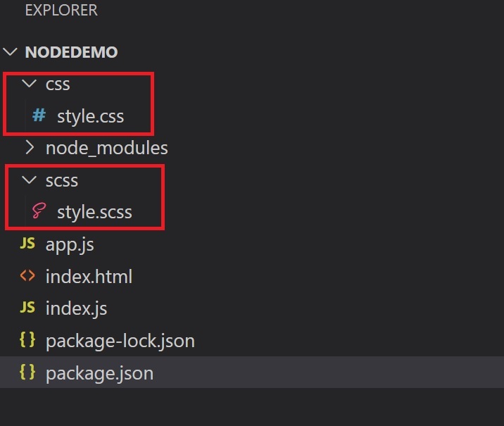Select package-lock.json in the file tree

tap(120, 341)
